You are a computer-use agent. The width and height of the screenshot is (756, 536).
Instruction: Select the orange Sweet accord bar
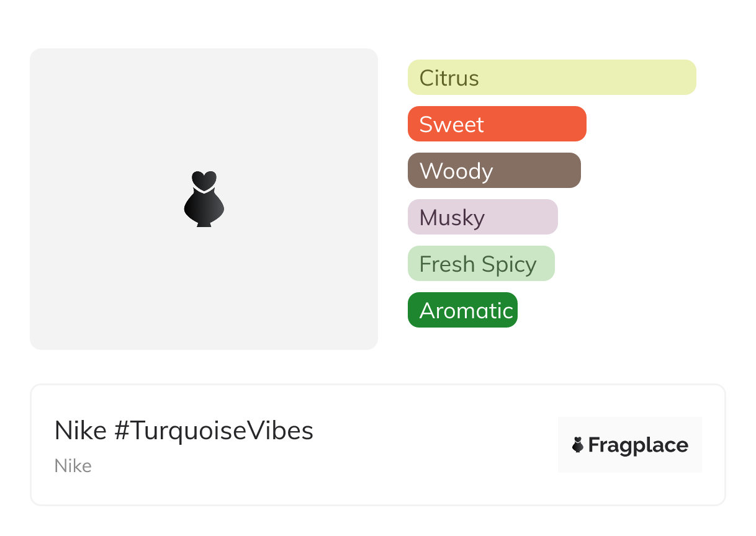coord(497,124)
